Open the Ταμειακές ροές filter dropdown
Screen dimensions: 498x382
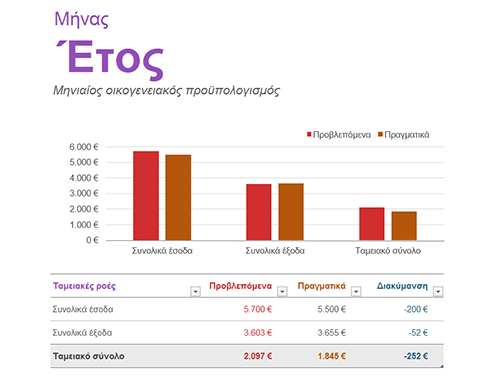click(x=195, y=292)
